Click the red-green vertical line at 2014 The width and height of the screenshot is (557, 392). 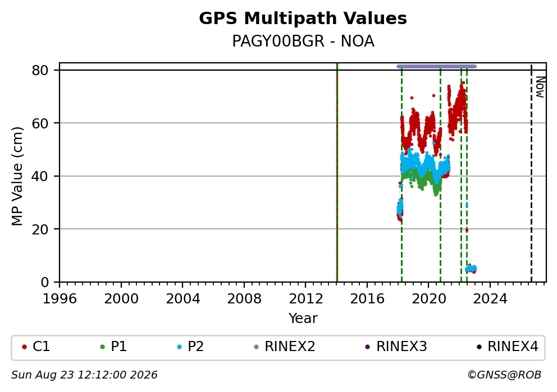pos(337,172)
